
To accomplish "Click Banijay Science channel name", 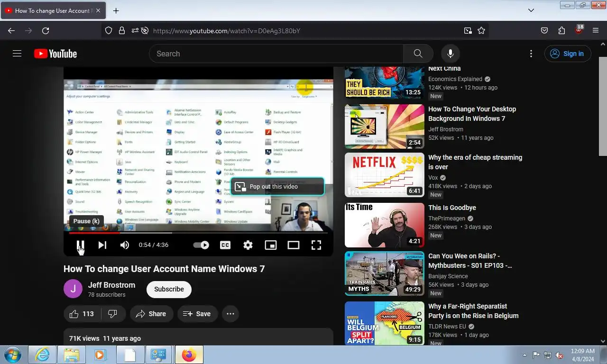I will pyautogui.click(x=448, y=276).
